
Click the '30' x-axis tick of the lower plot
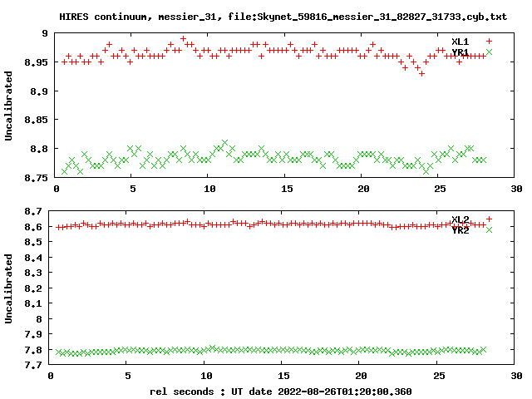point(517,376)
